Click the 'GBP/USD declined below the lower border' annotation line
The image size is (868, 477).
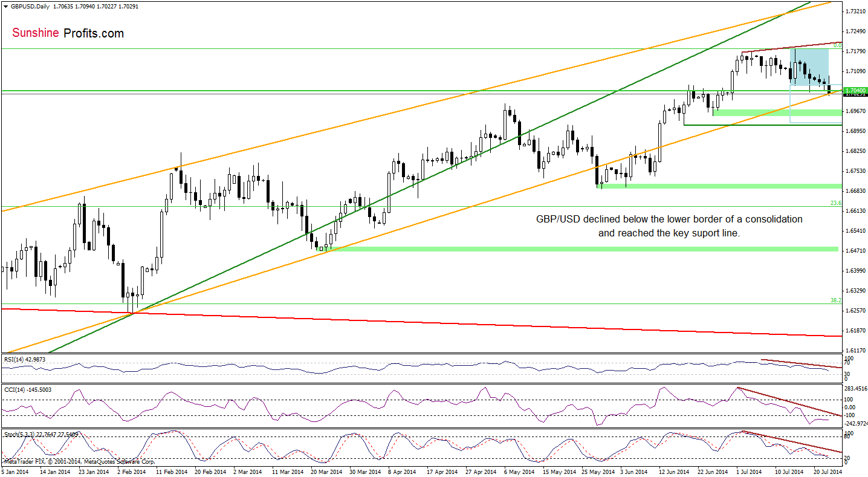pyautogui.click(x=669, y=219)
